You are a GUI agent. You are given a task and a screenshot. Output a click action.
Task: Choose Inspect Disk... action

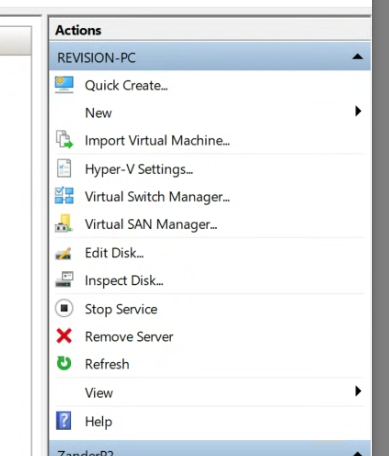point(124,281)
